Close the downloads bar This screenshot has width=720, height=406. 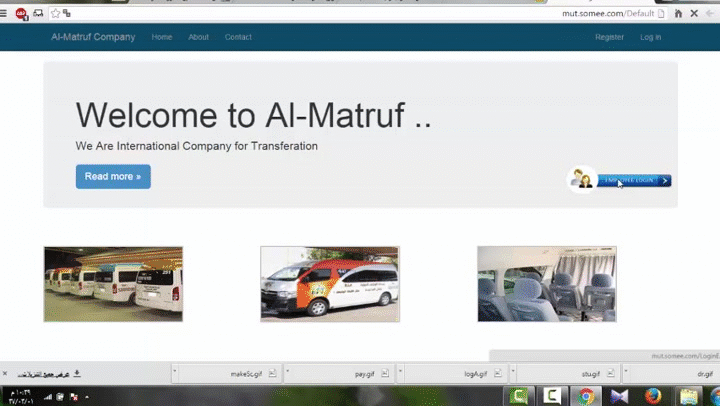(x=5, y=373)
